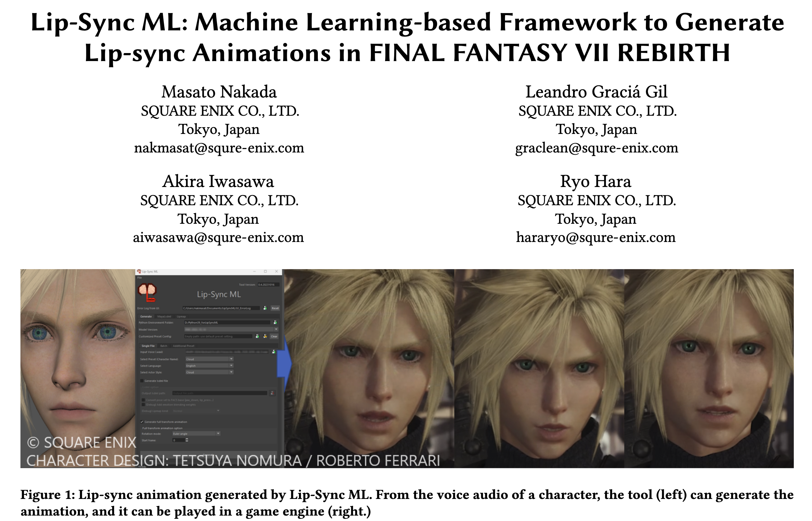The width and height of the screenshot is (812, 521).
Task: Open the Model Version dropdown
Action: coord(231,329)
